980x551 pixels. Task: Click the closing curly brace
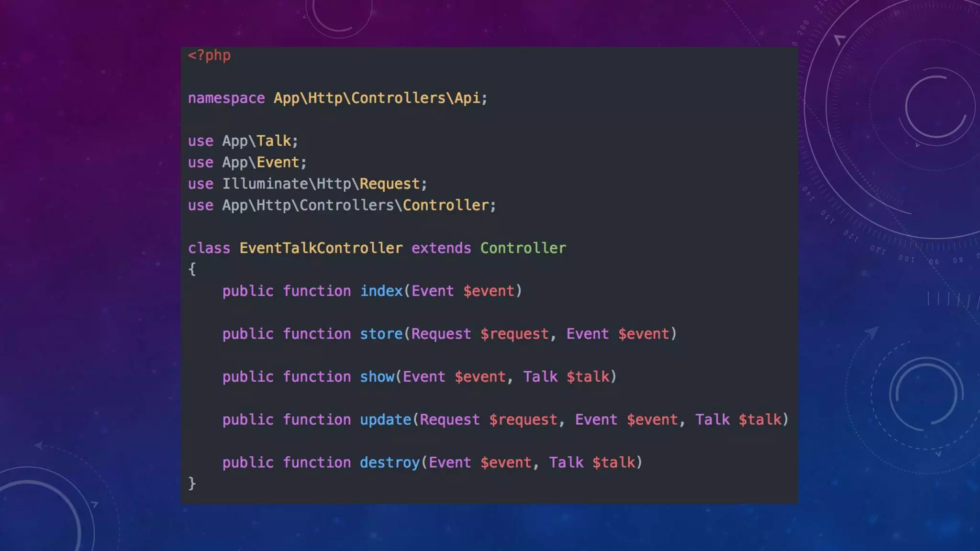tap(192, 483)
